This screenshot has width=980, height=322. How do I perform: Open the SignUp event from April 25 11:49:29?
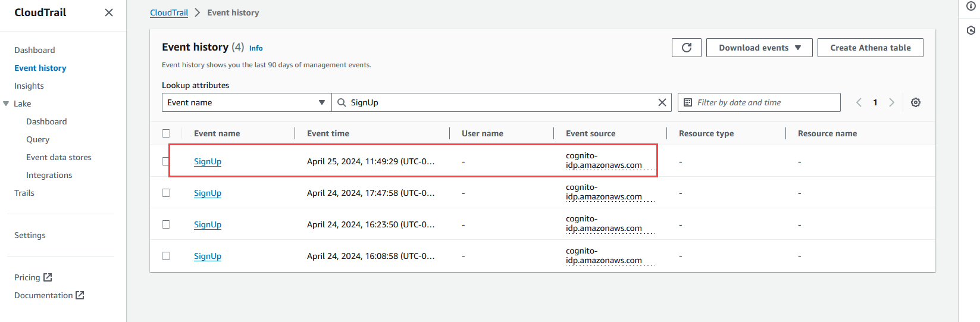pyautogui.click(x=208, y=161)
